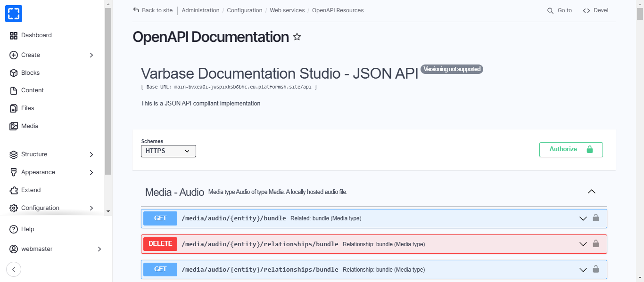The width and height of the screenshot is (644, 282).
Task: Click the lock icon on GET bundle row
Action: 595,218
